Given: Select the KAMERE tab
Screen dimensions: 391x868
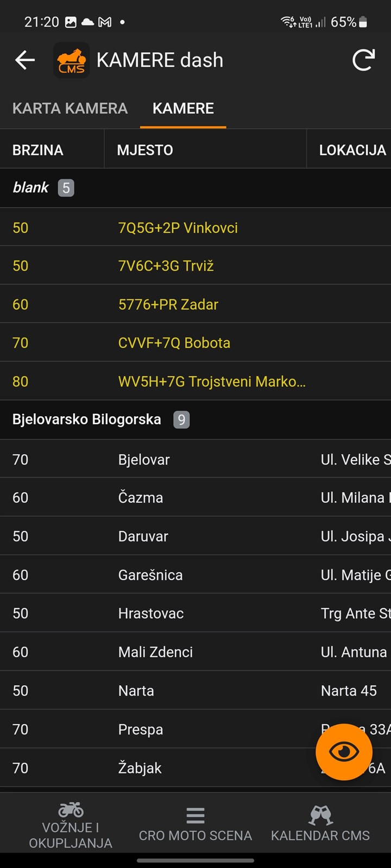Looking at the screenshot, I should pos(183,108).
